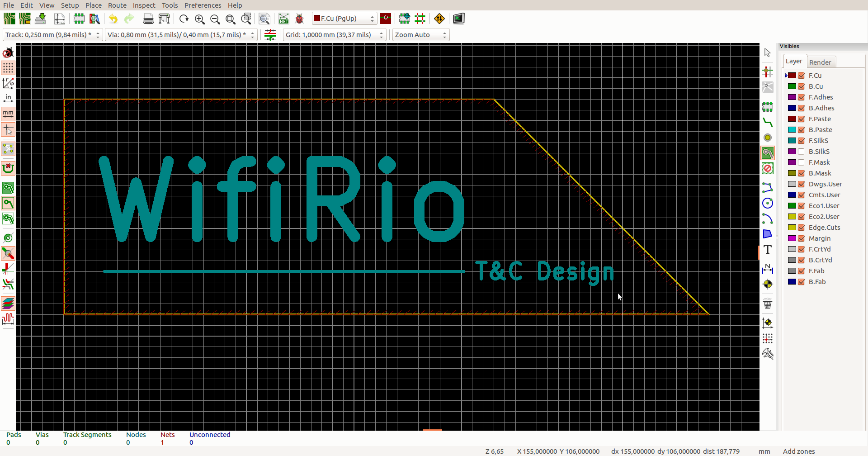Click the Eco2.User color swatch
Image resolution: width=868 pixels, height=456 pixels.
792,217
